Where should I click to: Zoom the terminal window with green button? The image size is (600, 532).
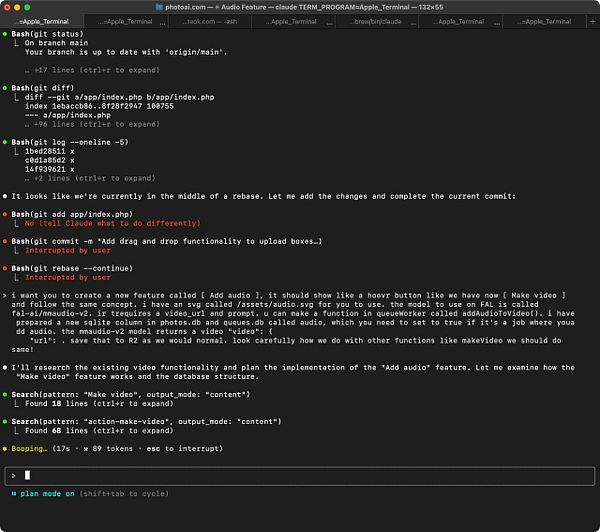click(x=27, y=7)
